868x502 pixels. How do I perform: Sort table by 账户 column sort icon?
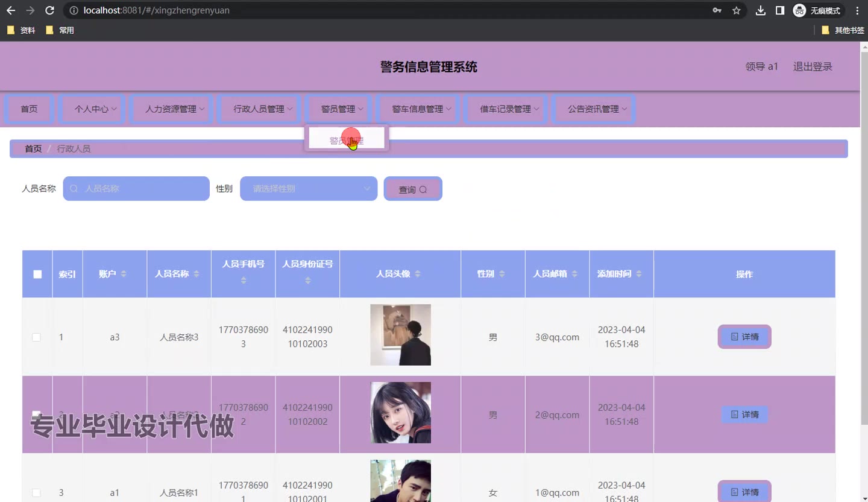[x=124, y=274]
